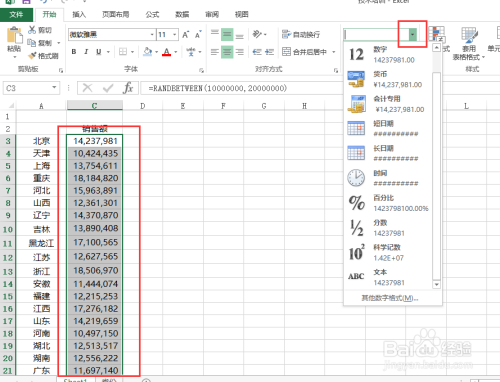Image resolution: width=500 pixels, height=382 pixels.
Task: Open fill color dropdown arrow
Action: pyautogui.click(x=156, y=52)
